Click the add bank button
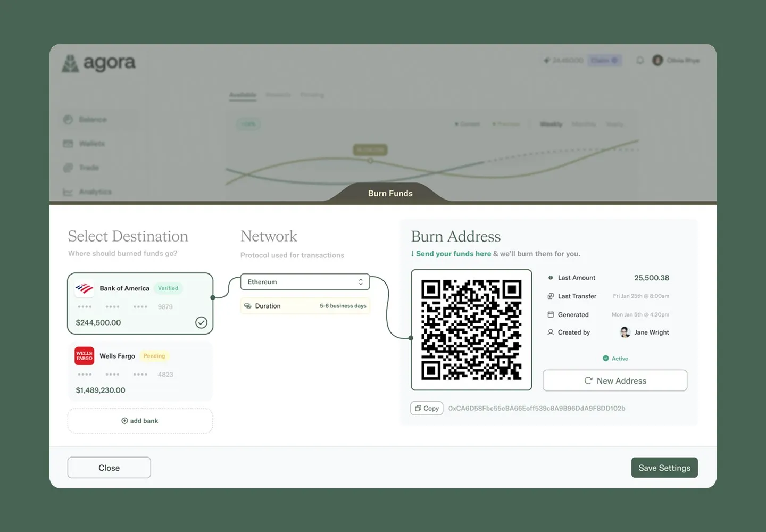Image resolution: width=766 pixels, height=532 pixels. click(x=140, y=421)
